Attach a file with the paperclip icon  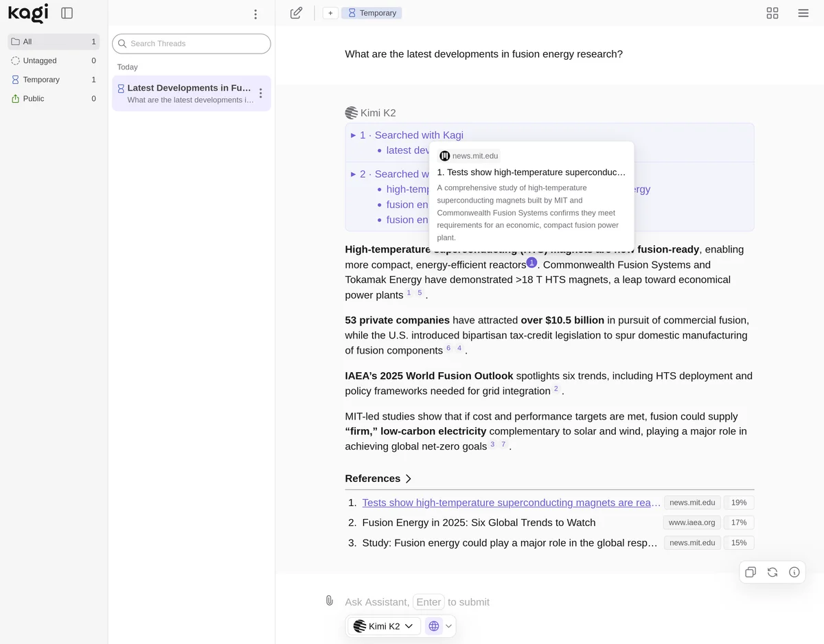tap(329, 600)
